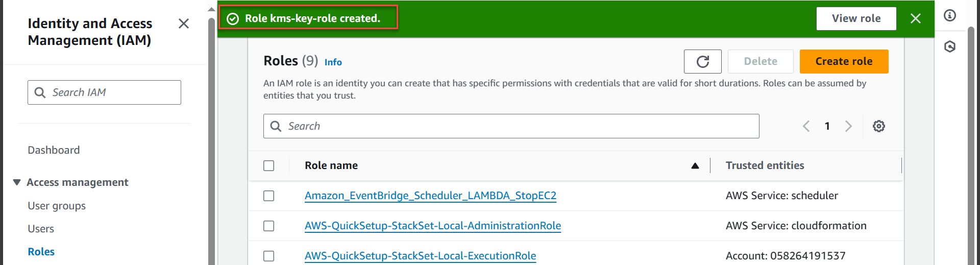Screen dimensions: 980x265
Task: Dismiss the green success banner
Action: click(915, 19)
